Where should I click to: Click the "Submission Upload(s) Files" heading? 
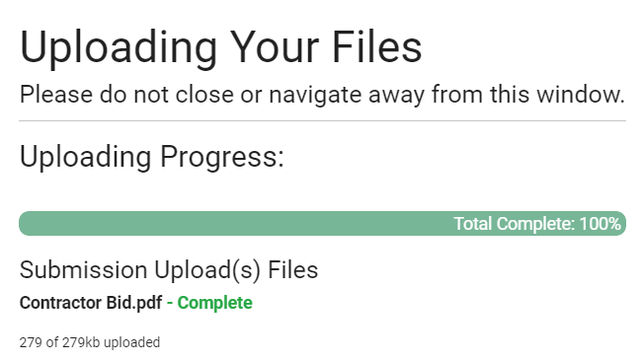(169, 270)
